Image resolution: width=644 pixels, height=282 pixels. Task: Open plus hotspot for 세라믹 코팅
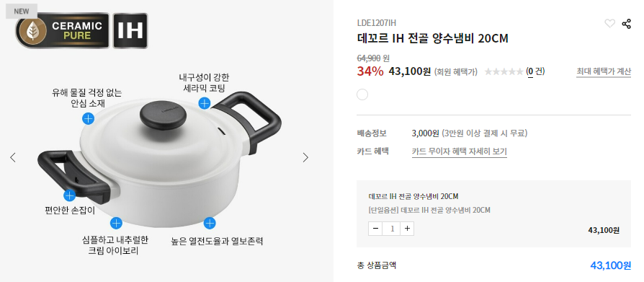point(205,102)
